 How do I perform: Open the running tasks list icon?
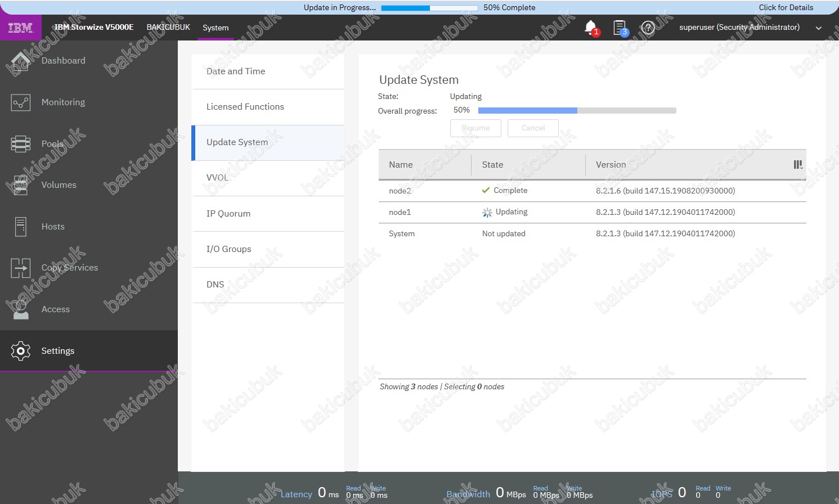coord(620,28)
